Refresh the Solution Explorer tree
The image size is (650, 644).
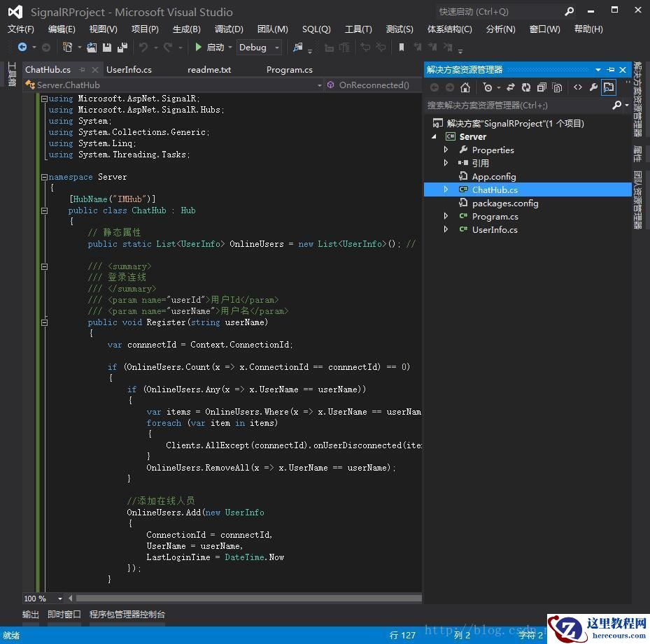click(526, 87)
